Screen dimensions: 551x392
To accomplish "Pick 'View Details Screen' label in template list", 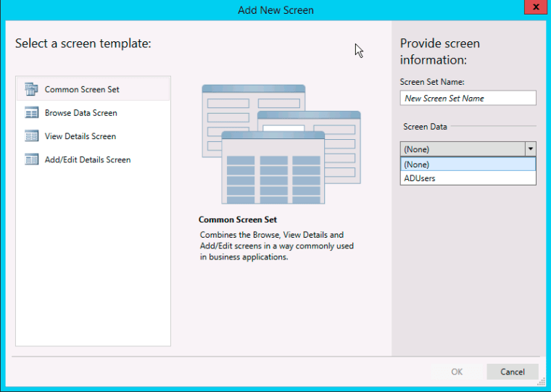I will [80, 136].
